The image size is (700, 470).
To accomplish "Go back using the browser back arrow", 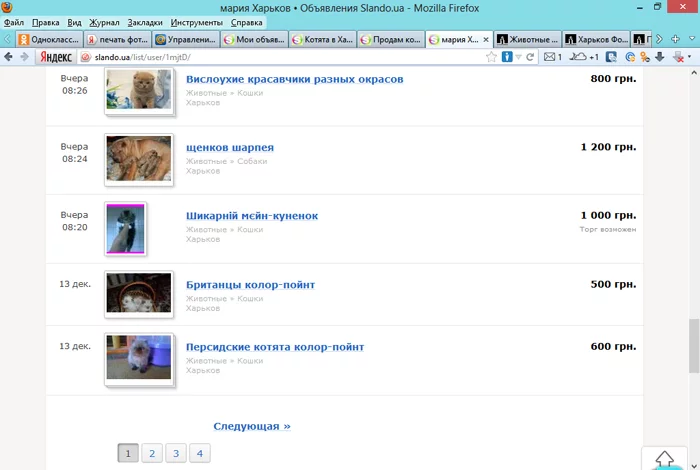I will pyautogui.click(x=8, y=57).
